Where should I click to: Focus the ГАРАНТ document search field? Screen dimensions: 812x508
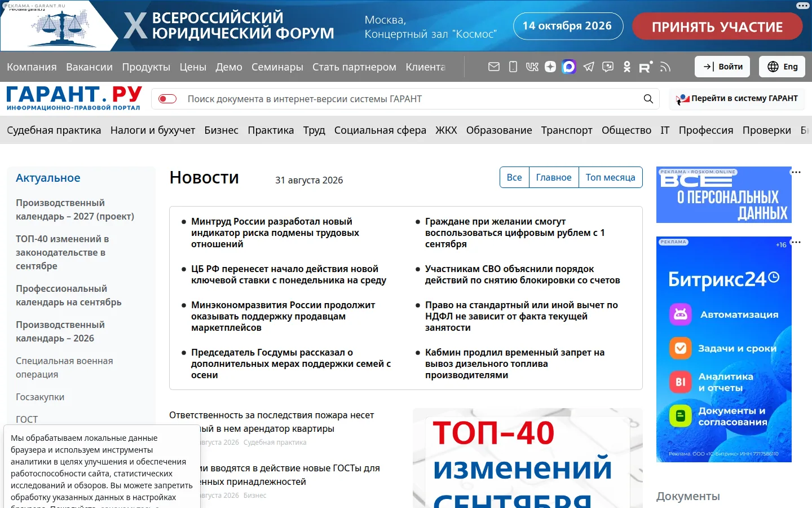tap(406, 99)
